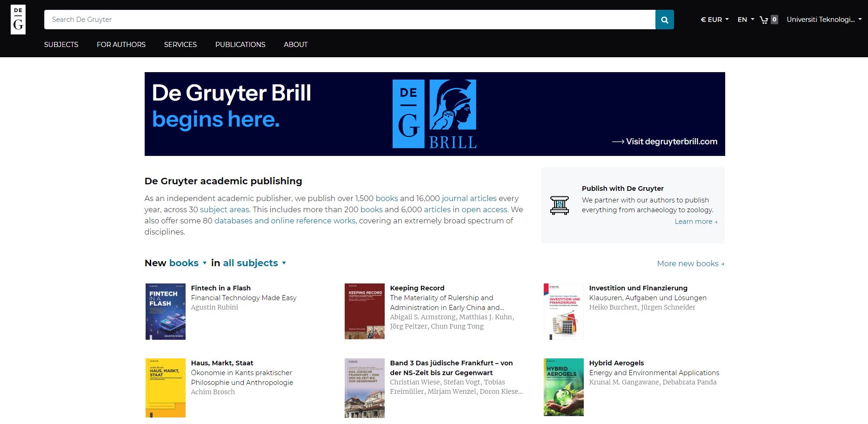Click the 'Haus, Markt, Staat' title
Image resolution: width=868 pixels, height=424 pixels.
pyautogui.click(x=222, y=363)
